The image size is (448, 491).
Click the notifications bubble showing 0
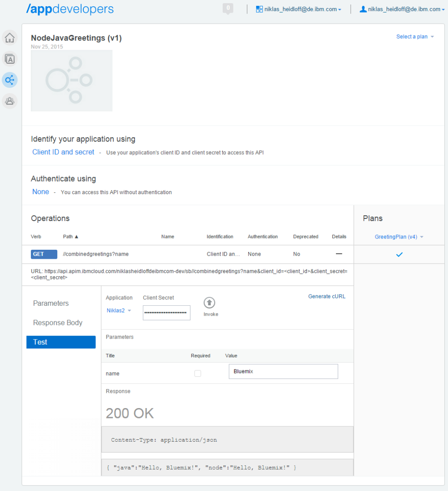228,9
